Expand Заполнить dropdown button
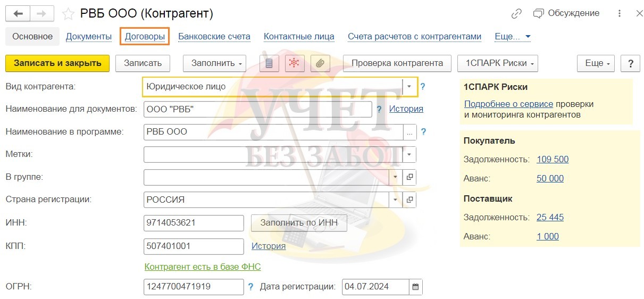The image size is (644, 299). tap(215, 63)
